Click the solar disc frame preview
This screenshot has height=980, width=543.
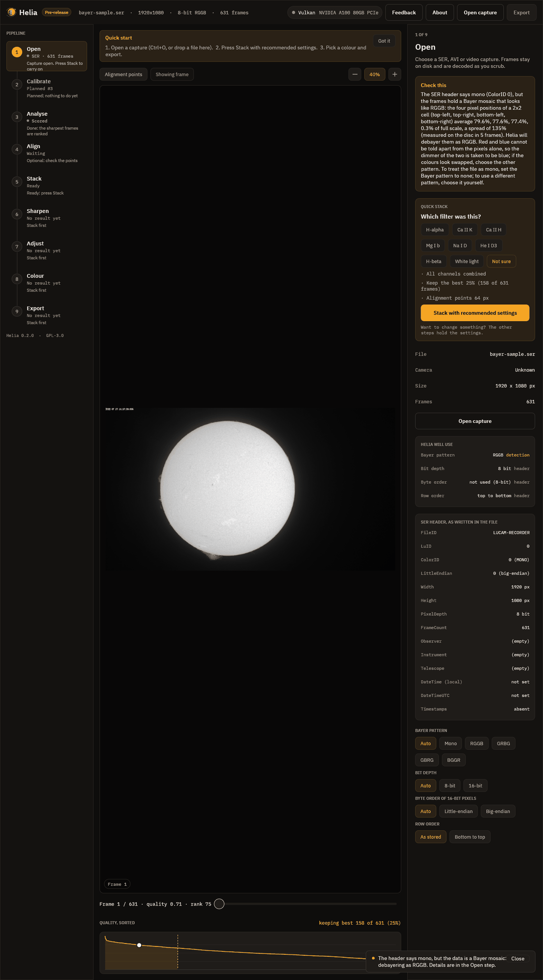[227, 489]
